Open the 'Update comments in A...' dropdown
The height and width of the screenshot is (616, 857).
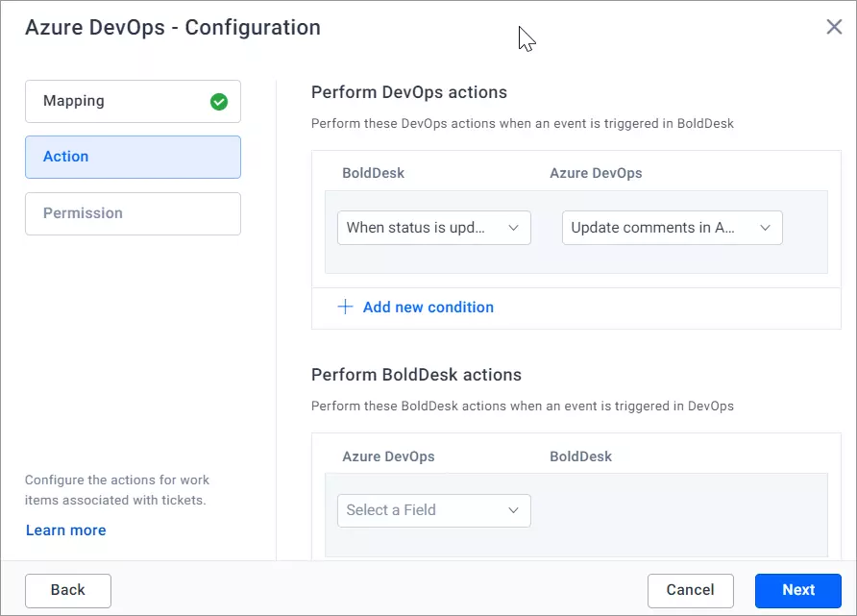click(x=673, y=228)
